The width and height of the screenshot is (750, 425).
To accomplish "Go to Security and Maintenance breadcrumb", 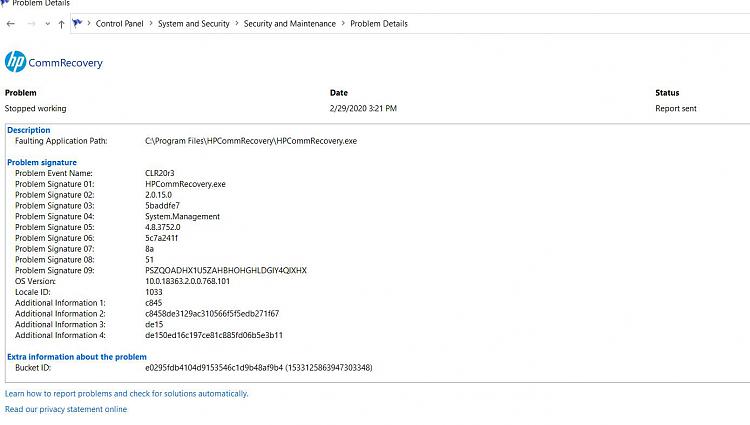I will point(290,23).
